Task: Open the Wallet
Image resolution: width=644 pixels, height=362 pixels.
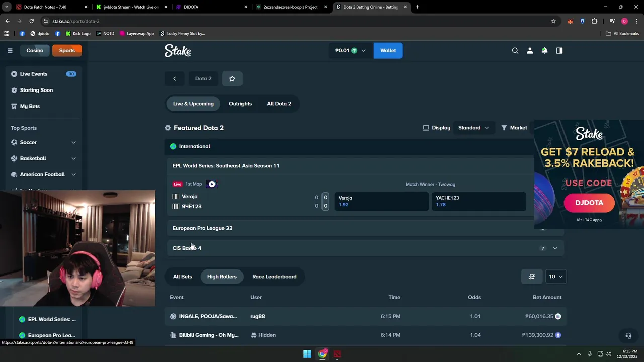Action: [388, 50]
